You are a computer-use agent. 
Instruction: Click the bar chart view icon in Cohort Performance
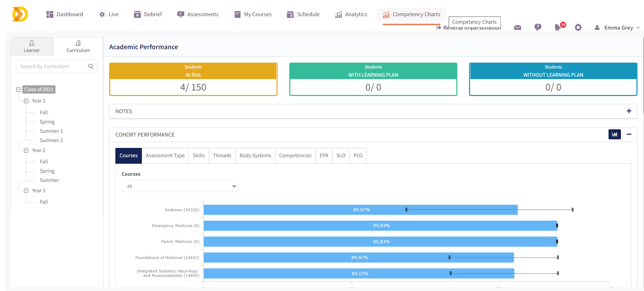point(614,134)
